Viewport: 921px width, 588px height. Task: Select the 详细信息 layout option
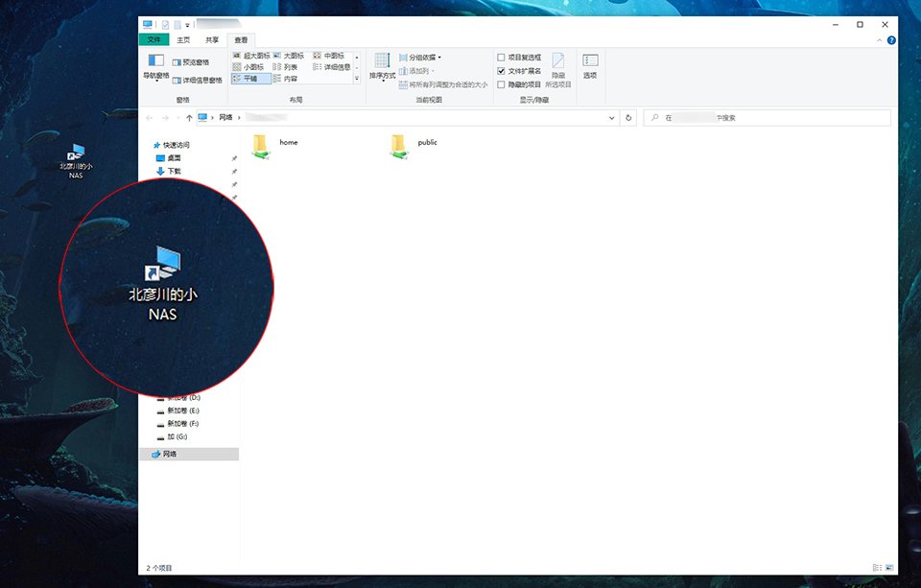point(332,67)
